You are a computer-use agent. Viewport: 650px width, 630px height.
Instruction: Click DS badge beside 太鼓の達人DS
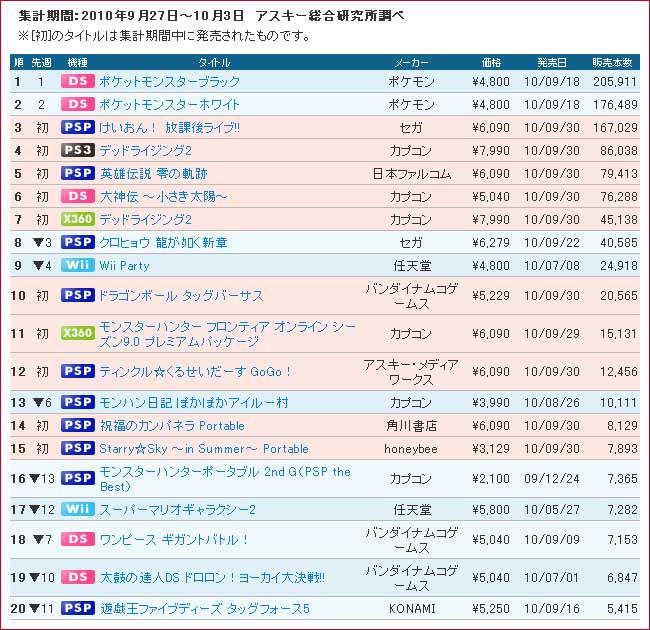78,577
